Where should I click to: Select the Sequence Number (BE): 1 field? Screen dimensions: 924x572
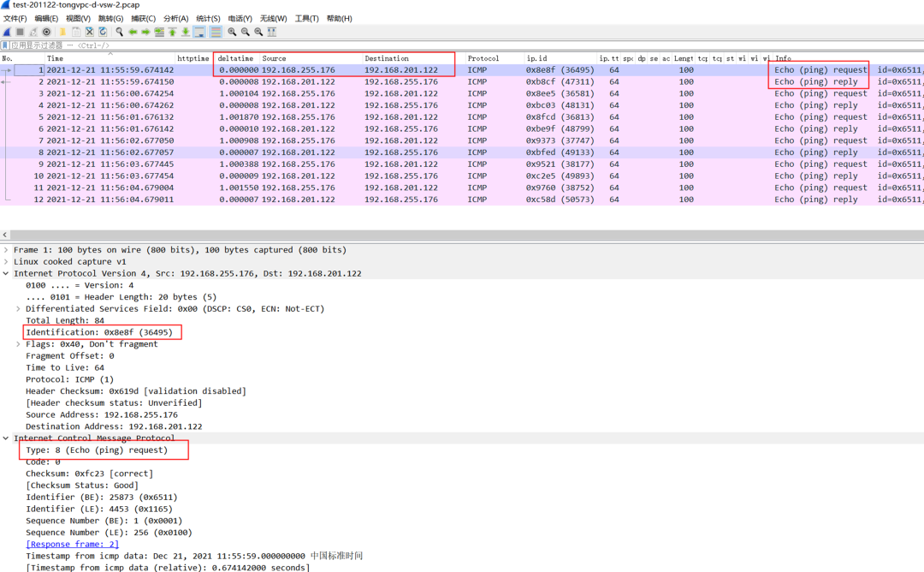(104, 521)
